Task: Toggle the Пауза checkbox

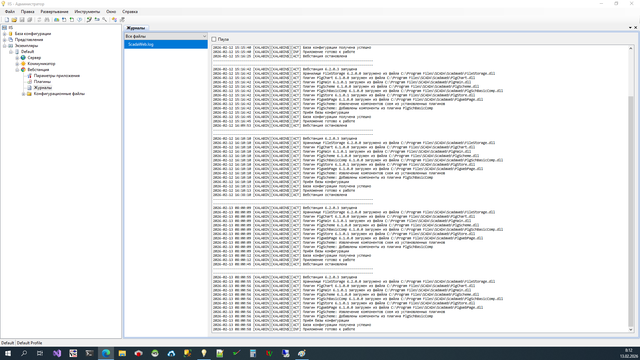Action: (214, 39)
